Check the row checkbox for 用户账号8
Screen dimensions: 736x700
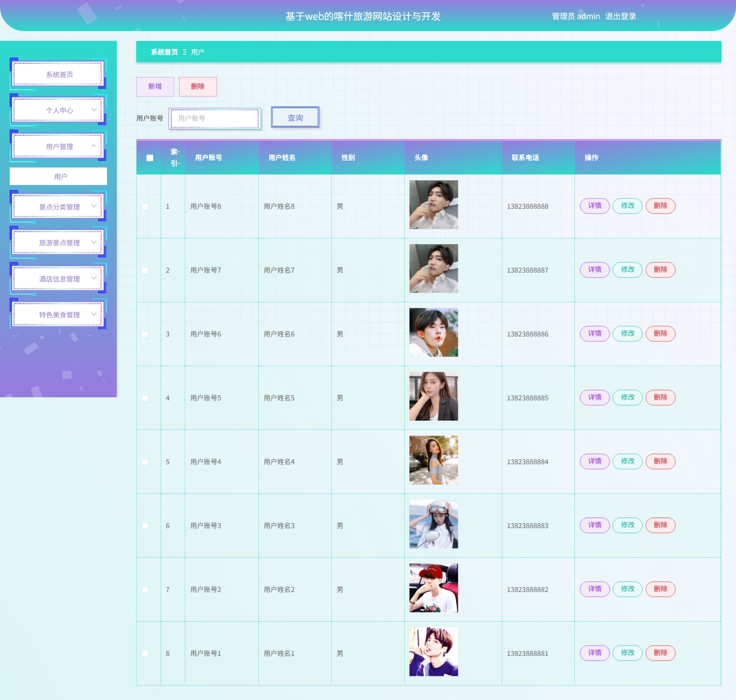tap(145, 206)
